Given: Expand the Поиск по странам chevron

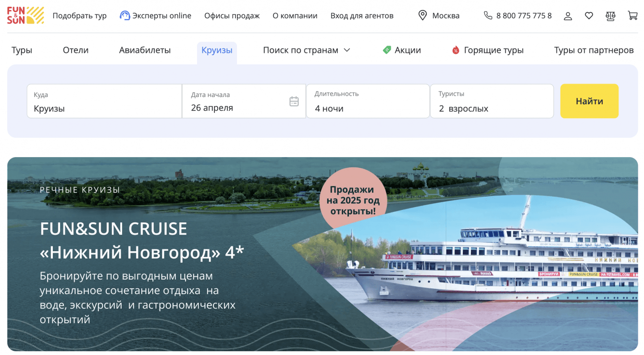Looking at the screenshot, I should (347, 50).
